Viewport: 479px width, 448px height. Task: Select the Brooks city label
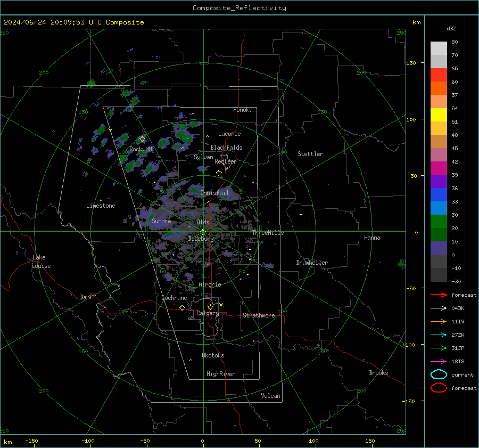[x=378, y=373]
